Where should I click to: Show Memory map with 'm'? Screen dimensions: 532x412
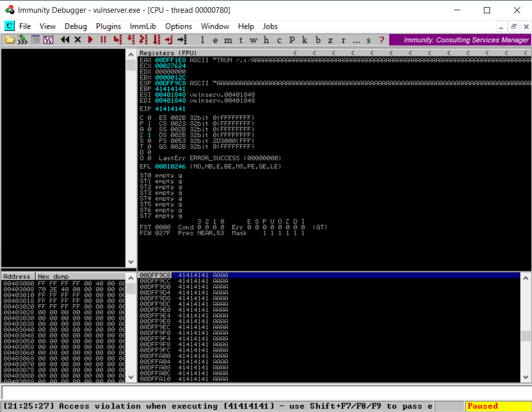pyautogui.click(x=228, y=40)
